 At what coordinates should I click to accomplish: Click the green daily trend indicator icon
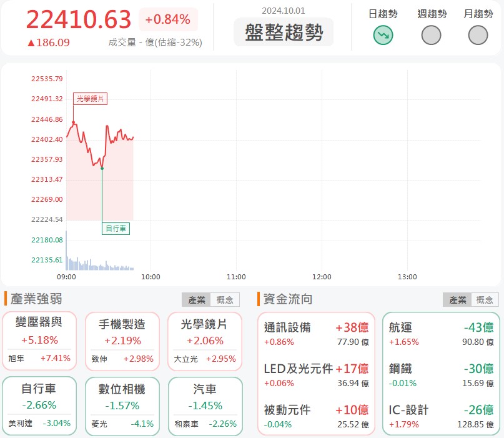(x=383, y=35)
